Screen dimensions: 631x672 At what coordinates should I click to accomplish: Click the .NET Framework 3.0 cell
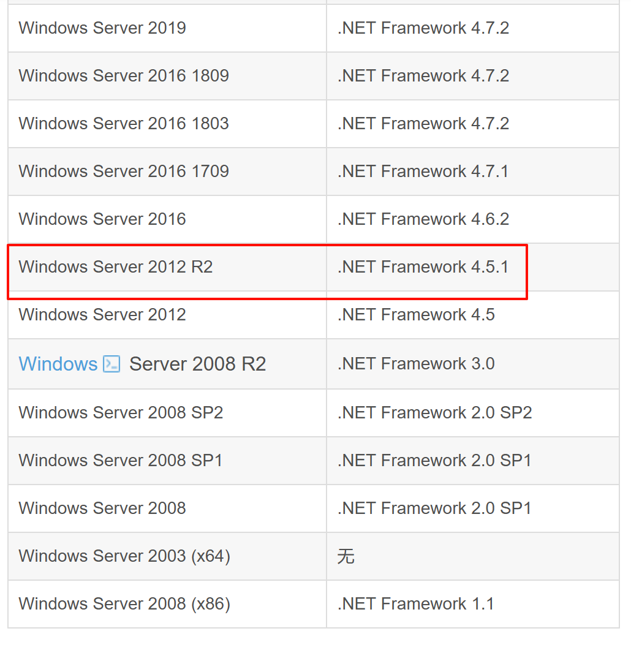click(473, 364)
